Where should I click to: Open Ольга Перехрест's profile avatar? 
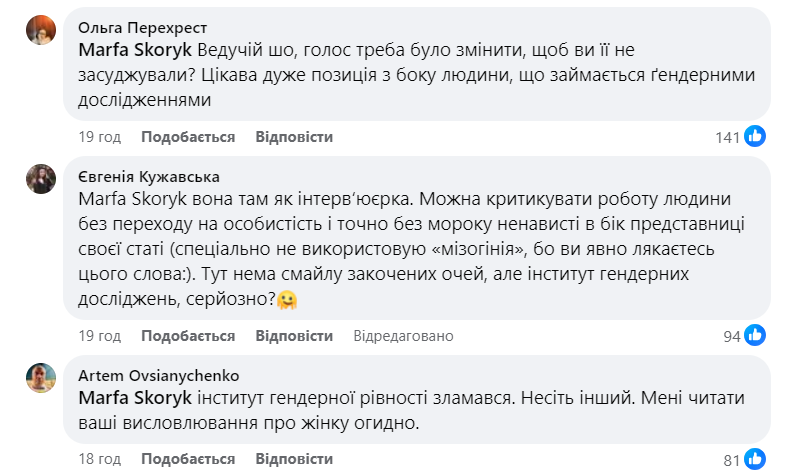pyautogui.click(x=40, y=31)
